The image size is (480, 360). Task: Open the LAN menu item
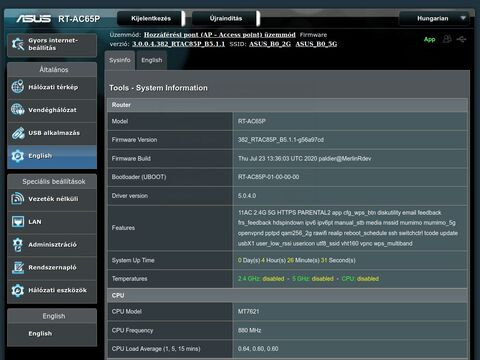52,222
